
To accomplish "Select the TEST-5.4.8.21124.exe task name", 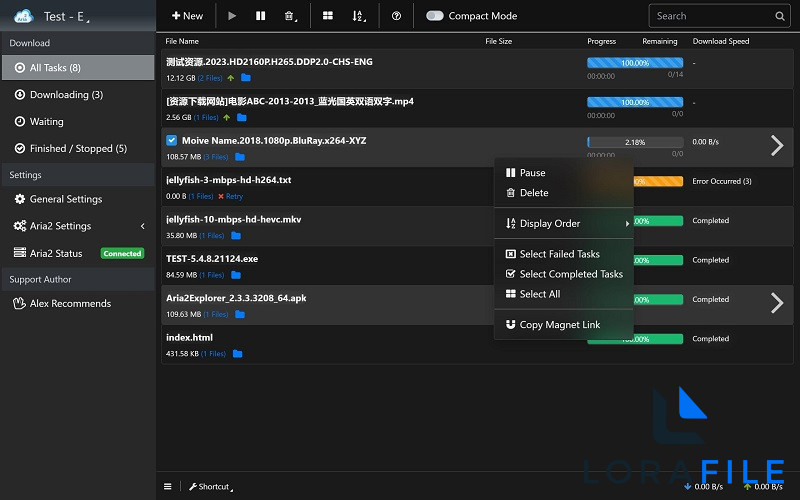I will pyautogui.click(x=212, y=259).
